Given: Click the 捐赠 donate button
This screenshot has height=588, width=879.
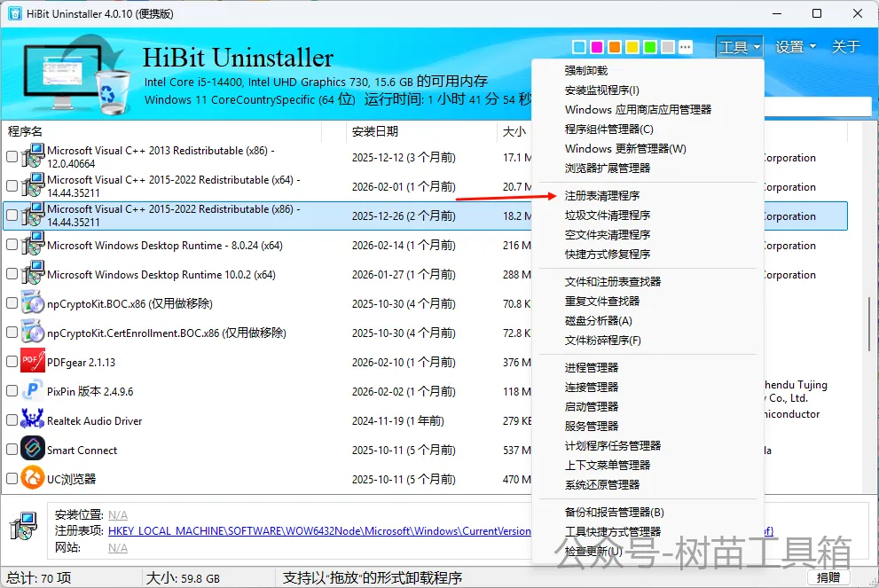Looking at the screenshot, I should [x=828, y=577].
